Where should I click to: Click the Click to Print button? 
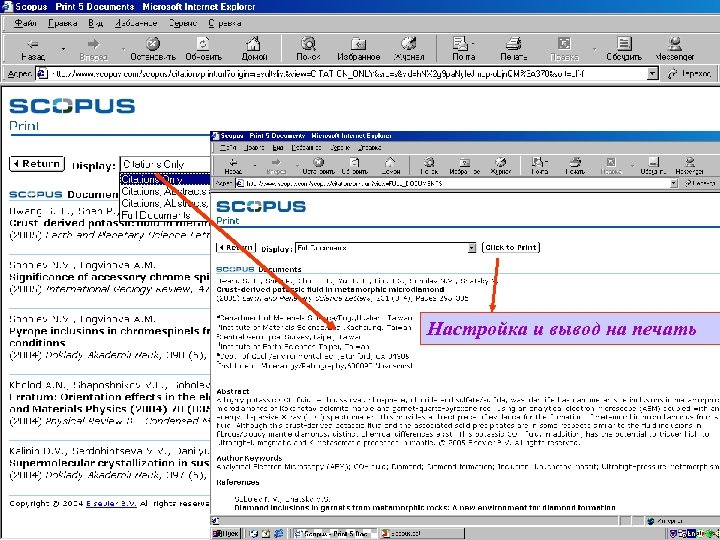pos(511,248)
